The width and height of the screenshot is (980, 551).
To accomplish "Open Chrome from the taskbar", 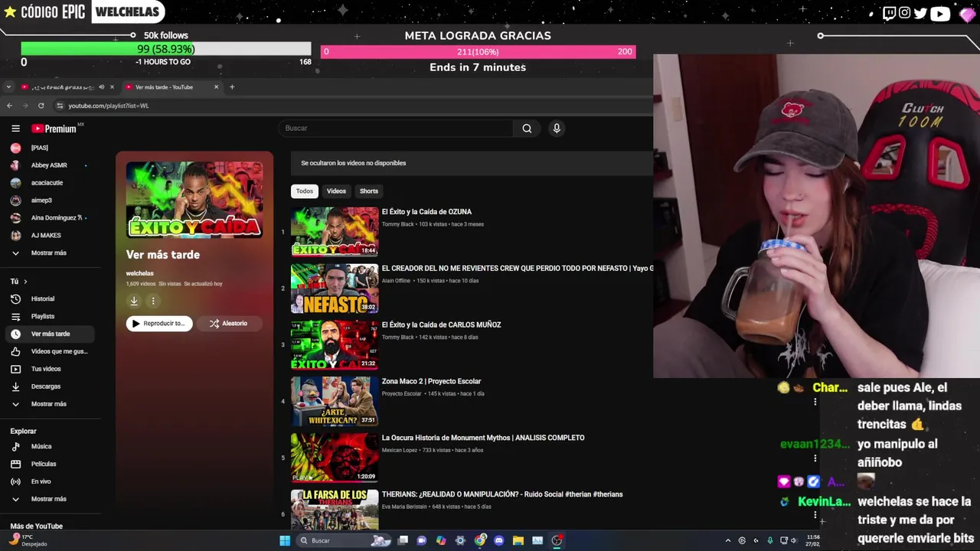I will point(480,540).
